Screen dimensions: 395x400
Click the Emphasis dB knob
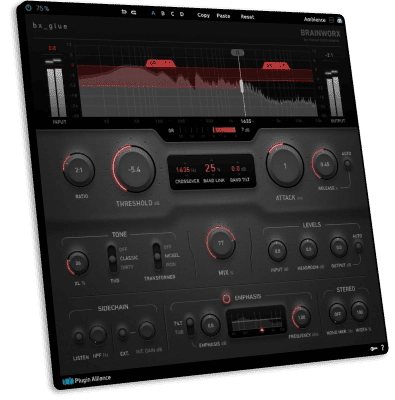(x=210, y=325)
